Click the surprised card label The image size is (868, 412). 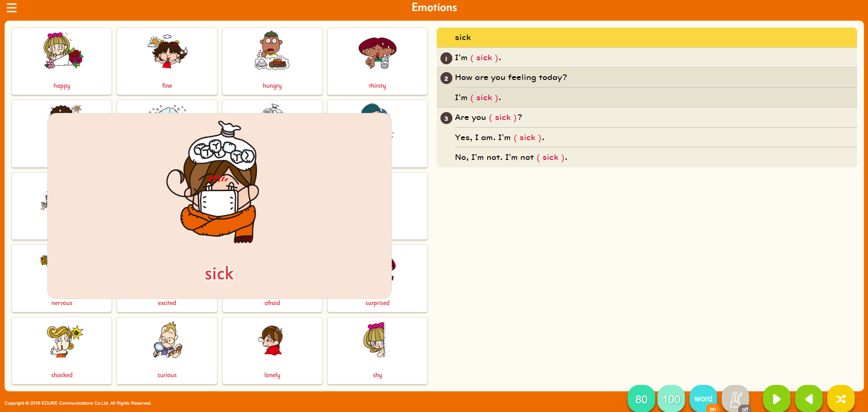coord(377,303)
